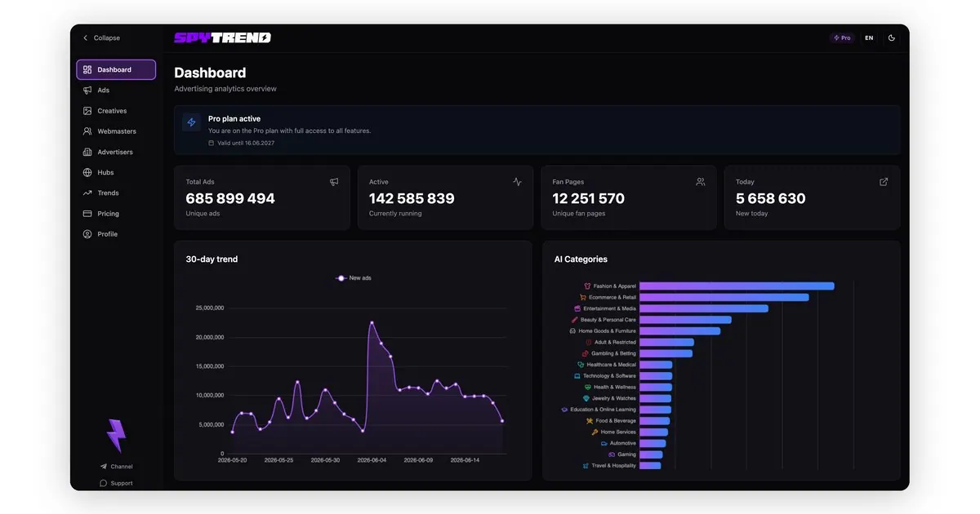This screenshot has height=514, width=980.
Task: Click the Valid until 16.06.2027 text
Action: pyautogui.click(x=246, y=143)
